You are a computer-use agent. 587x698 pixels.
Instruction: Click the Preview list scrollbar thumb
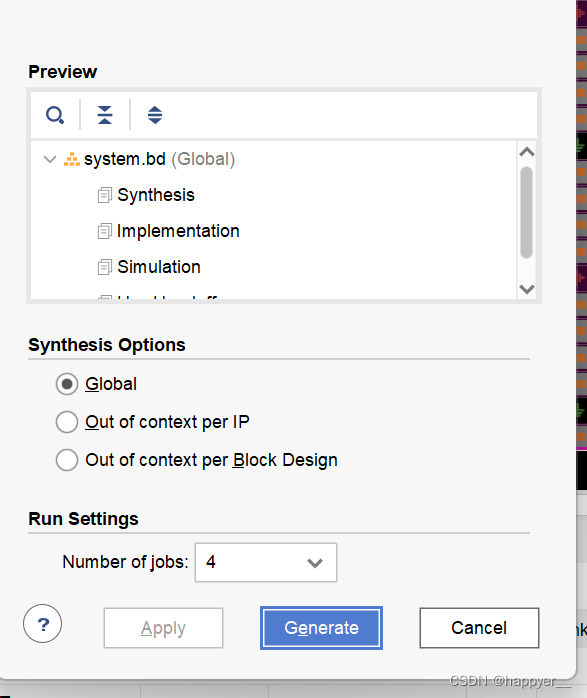[526, 212]
